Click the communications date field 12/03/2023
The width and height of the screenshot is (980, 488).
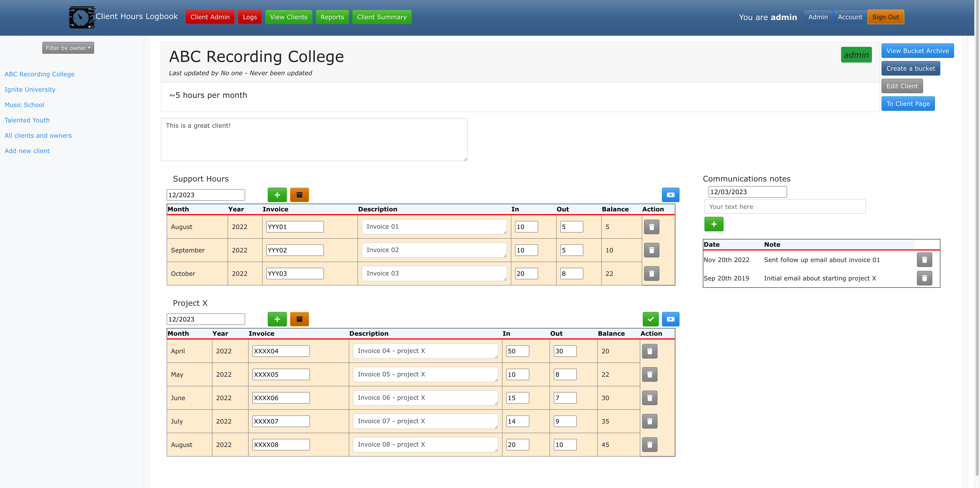[x=747, y=192]
